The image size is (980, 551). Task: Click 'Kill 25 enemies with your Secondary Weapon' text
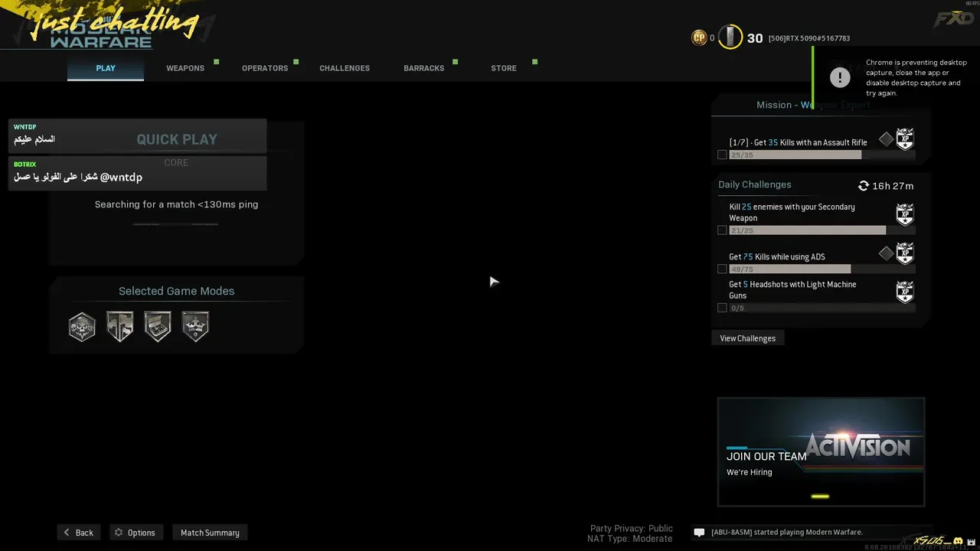(x=792, y=212)
